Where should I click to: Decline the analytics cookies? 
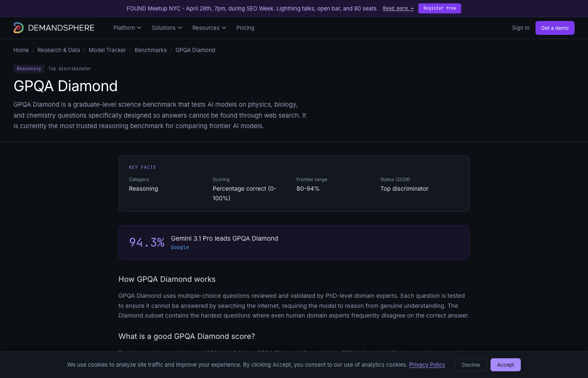click(x=470, y=365)
